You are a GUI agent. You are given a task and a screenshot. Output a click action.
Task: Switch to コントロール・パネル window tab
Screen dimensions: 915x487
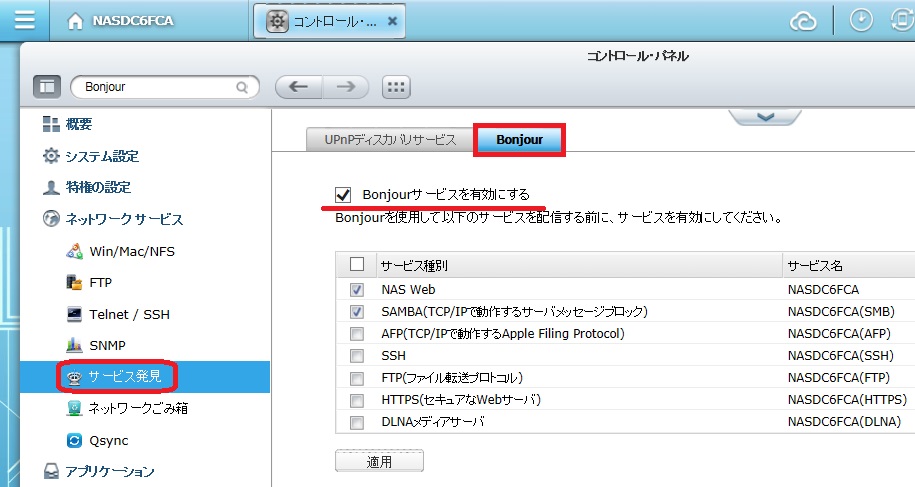[329, 22]
